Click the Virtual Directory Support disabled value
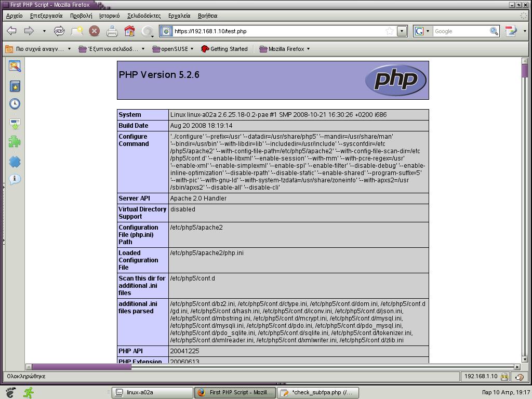This screenshot has height=399, width=532. click(182, 209)
